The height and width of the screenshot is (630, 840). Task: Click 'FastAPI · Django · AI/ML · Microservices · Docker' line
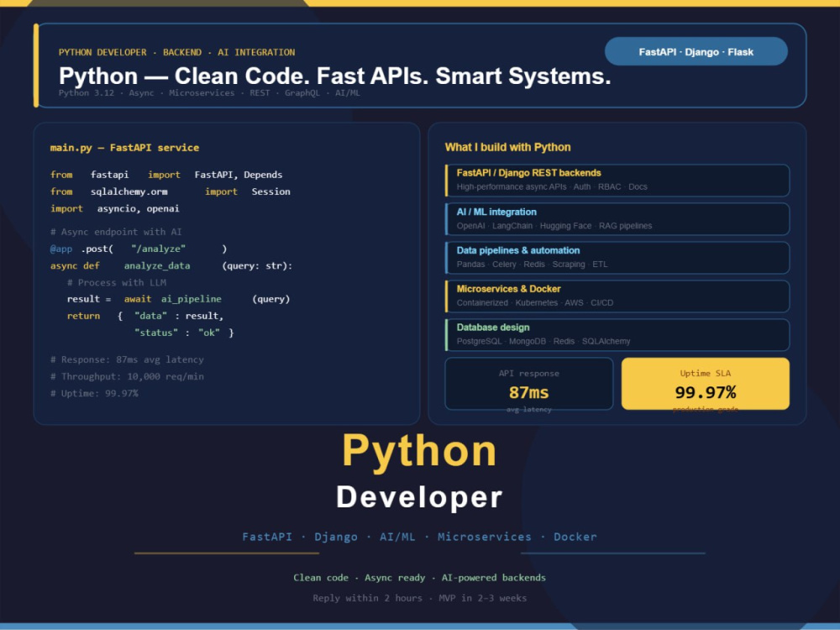(419, 537)
